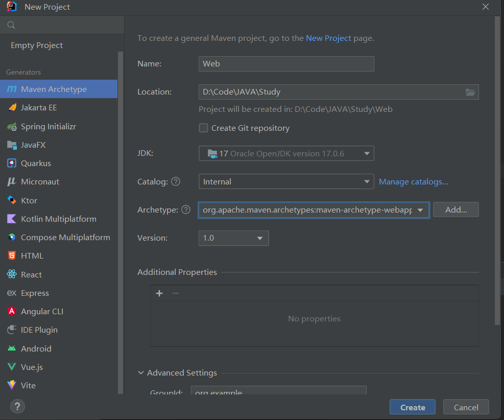Viewport: 504px width, 420px height.
Task: Select Angular CLI generator
Action: pos(59,311)
